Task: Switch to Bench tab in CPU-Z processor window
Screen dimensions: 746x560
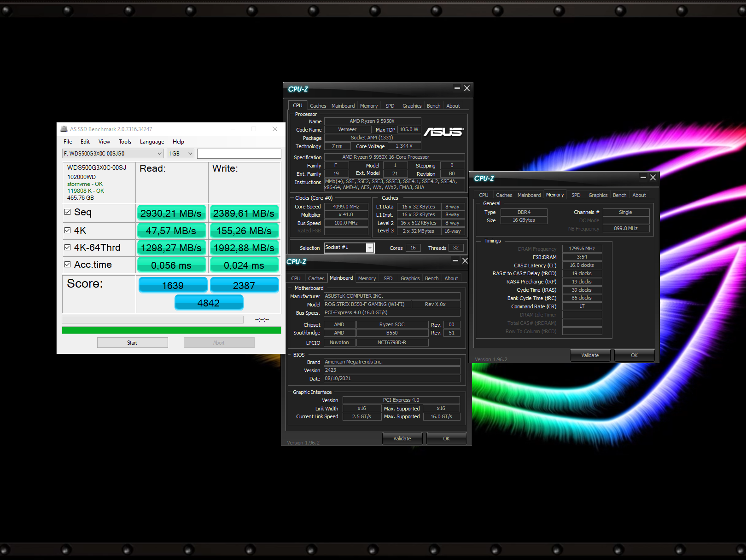Action: point(433,106)
